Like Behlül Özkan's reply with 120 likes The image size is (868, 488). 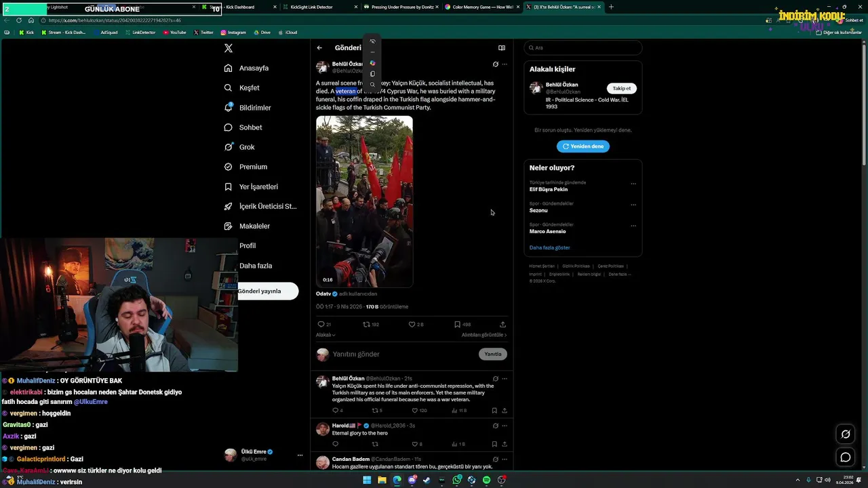[x=419, y=411]
